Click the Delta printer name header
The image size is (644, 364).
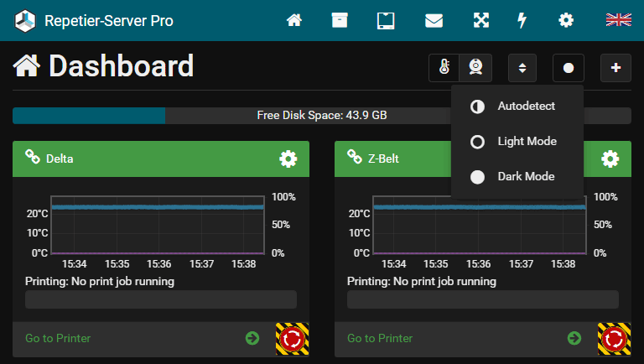tap(60, 159)
